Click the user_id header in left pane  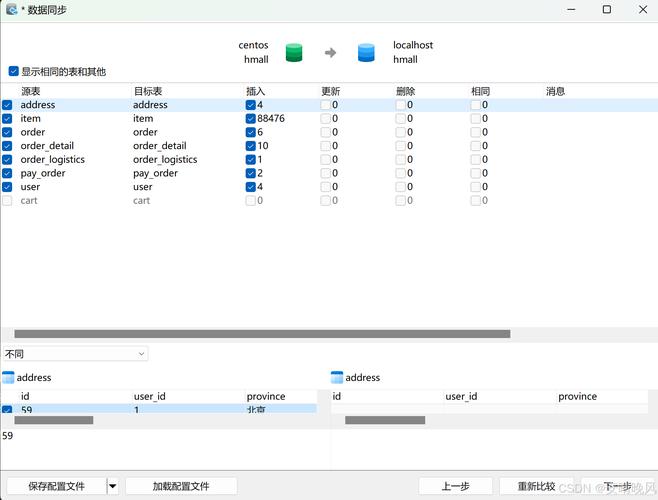click(149, 396)
